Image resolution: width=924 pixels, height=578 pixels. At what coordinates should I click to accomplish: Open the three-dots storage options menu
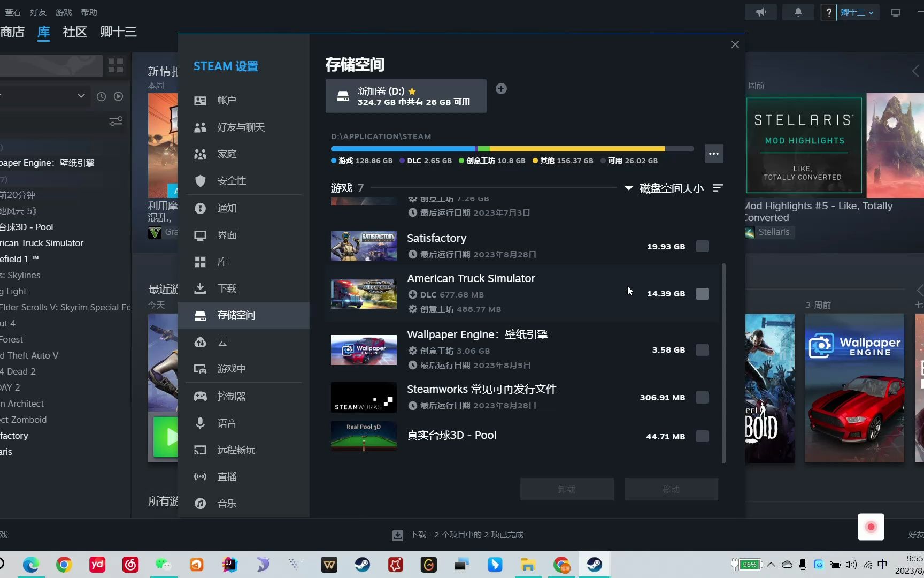[714, 154]
